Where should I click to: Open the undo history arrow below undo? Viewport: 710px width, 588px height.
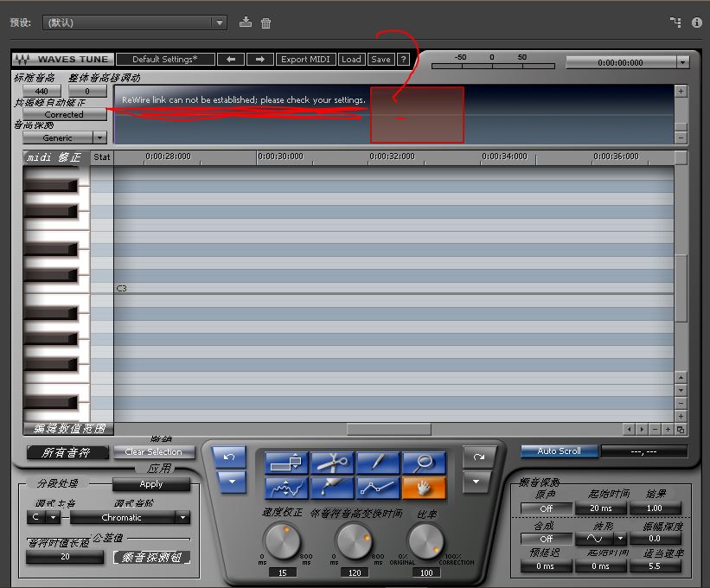pyautogui.click(x=233, y=482)
